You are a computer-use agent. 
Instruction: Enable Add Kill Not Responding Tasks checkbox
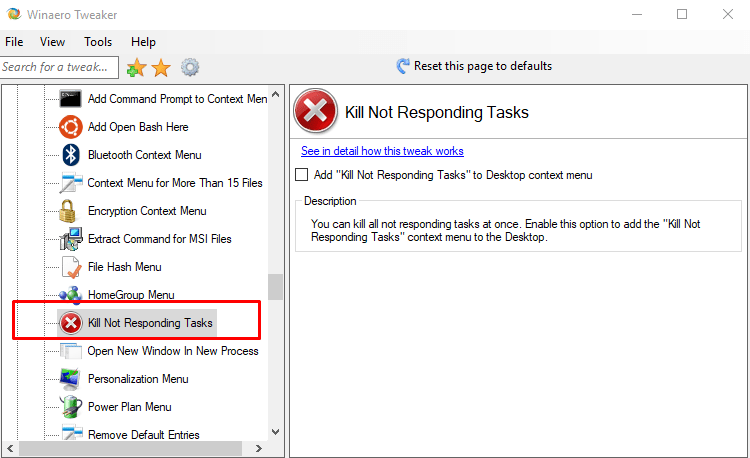point(301,174)
